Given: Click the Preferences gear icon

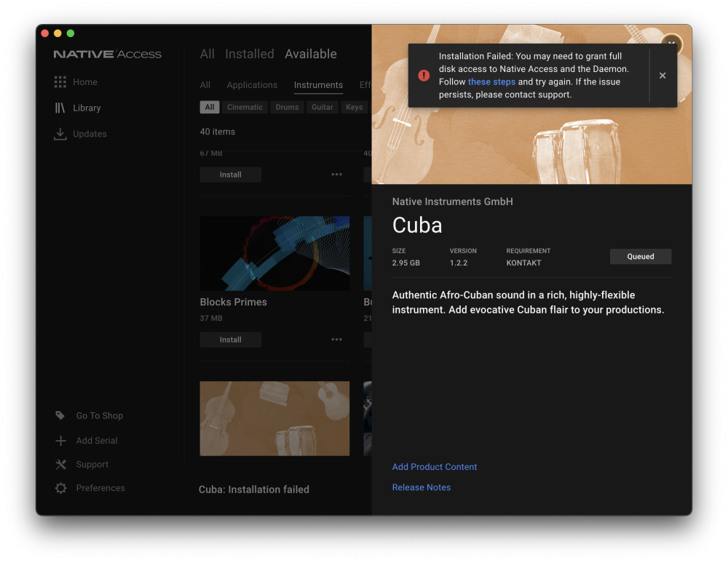Looking at the screenshot, I should 61,488.
